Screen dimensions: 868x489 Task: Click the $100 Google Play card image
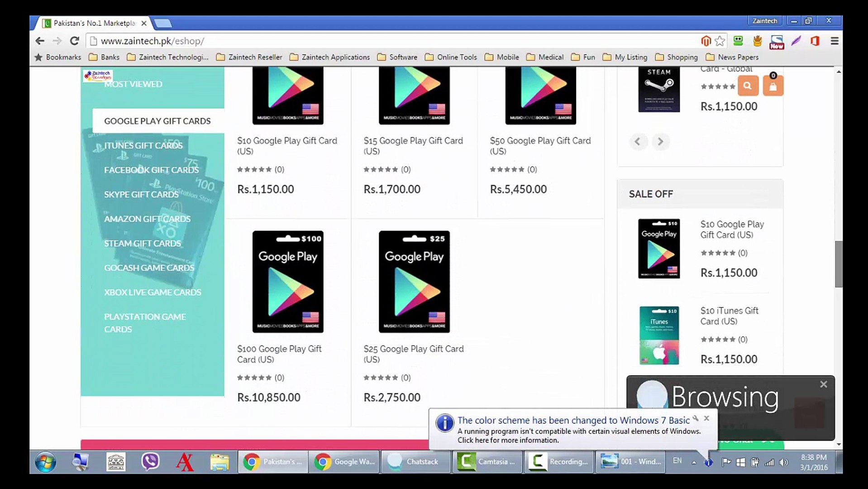click(288, 282)
